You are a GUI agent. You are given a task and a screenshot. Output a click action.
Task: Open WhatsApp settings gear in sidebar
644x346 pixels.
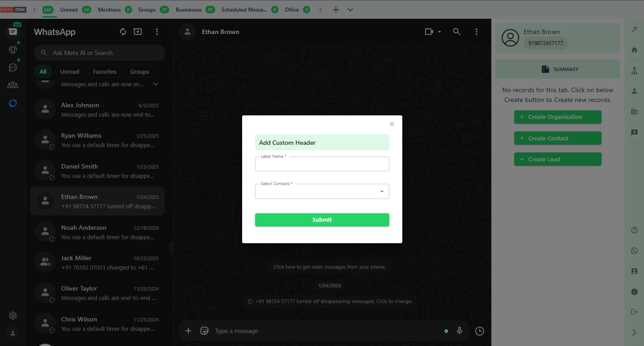[13, 315]
